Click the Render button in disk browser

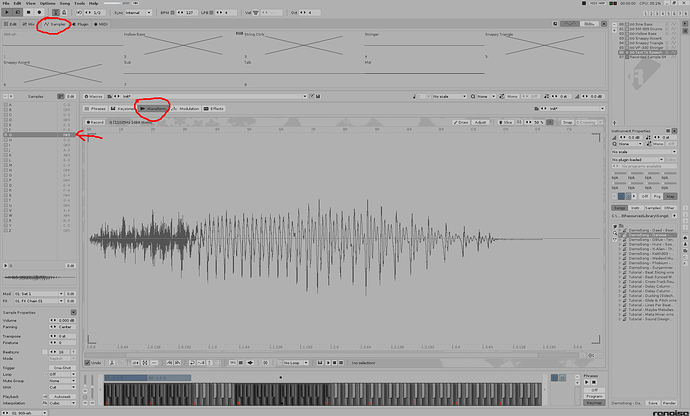click(669, 403)
